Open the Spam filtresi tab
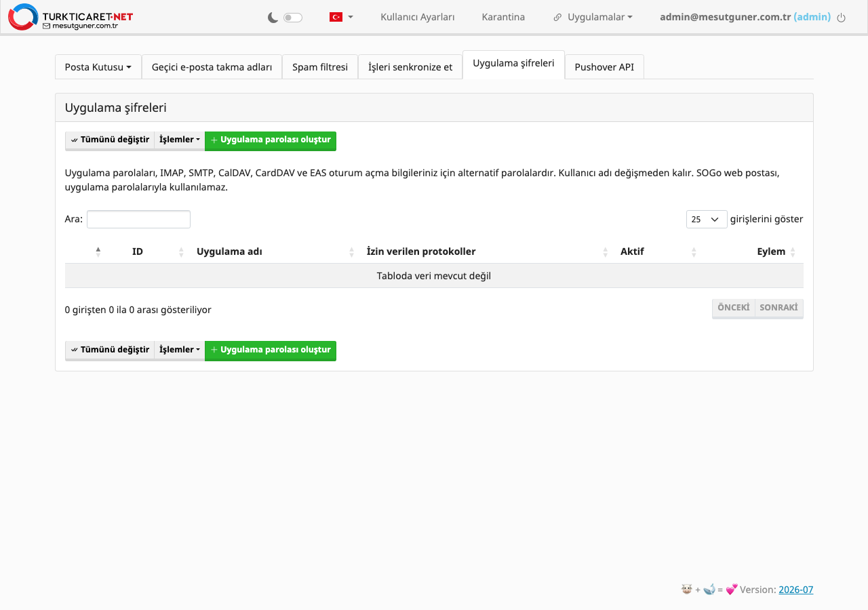The image size is (868, 610). (x=320, y=67)
